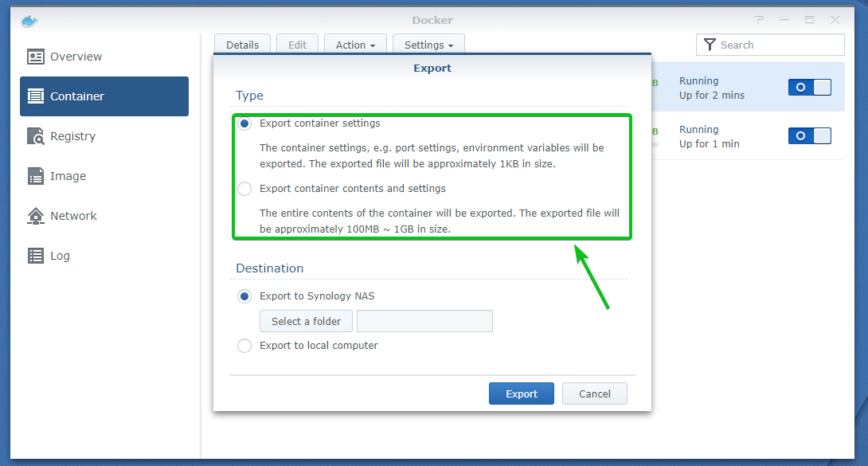Screen dimensions: 868x466
Task: Toggle the container running for 2 mins
Action: pos(809,88)
